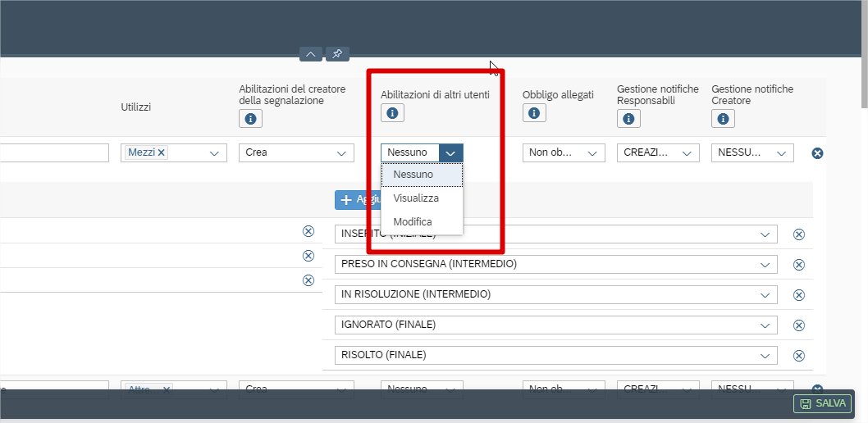Screen dimensions: 868x423
Task: Remove the IN RISOLUZIONE (INTERMEDIO) row
Action: (799, 295)
